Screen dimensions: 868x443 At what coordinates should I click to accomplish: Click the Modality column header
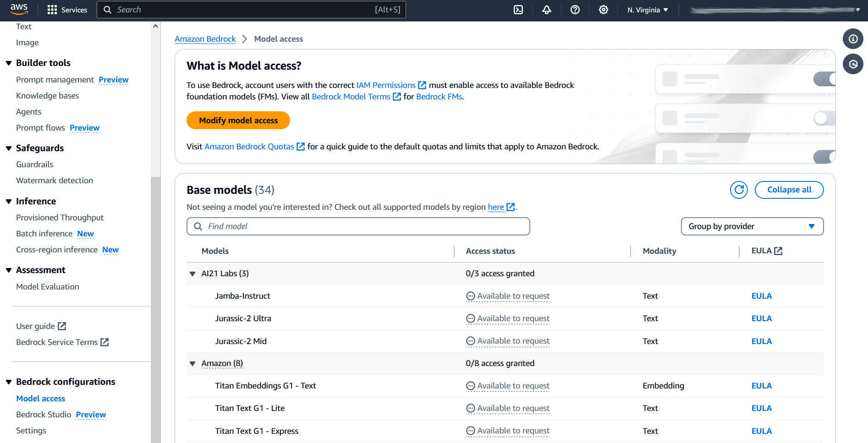(659, 251)
